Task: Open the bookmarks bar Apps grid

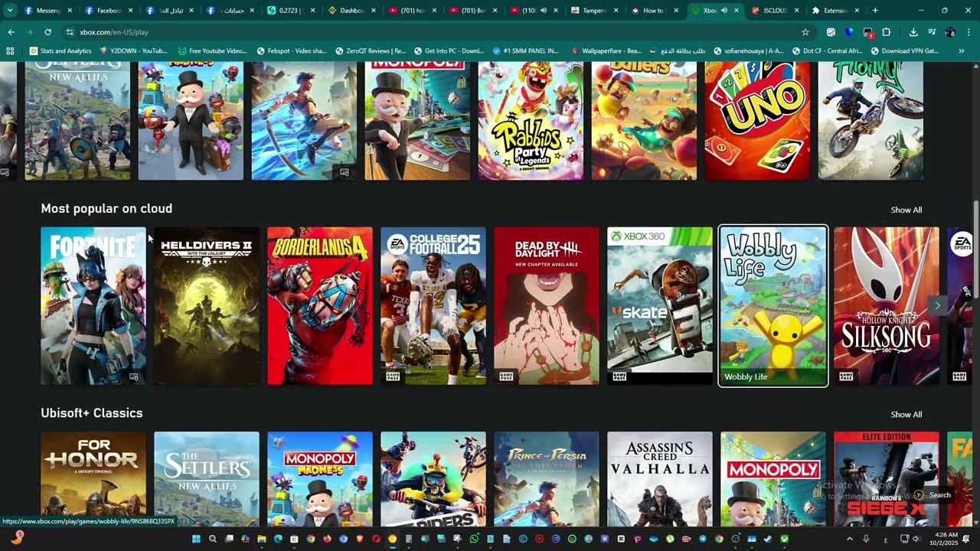Action: 10,51
